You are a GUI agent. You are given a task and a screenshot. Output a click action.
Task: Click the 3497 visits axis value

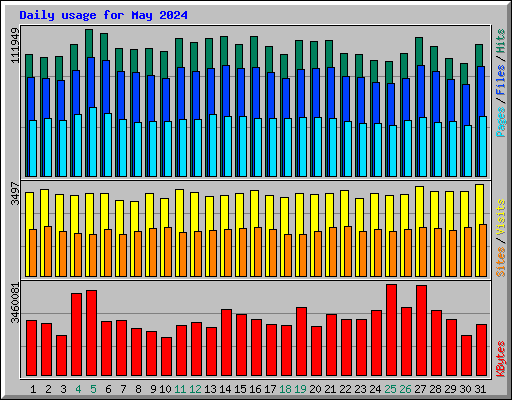point(15,194)
